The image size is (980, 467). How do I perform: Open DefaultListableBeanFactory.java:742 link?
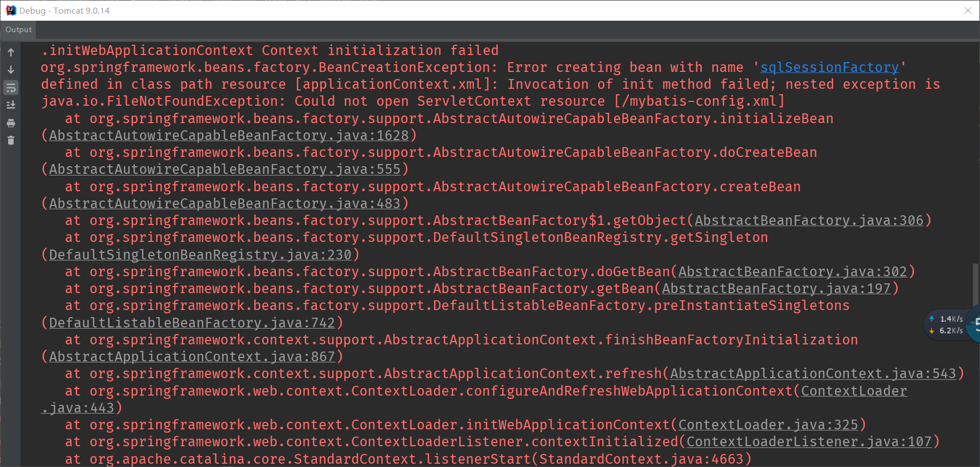[192, 323]
